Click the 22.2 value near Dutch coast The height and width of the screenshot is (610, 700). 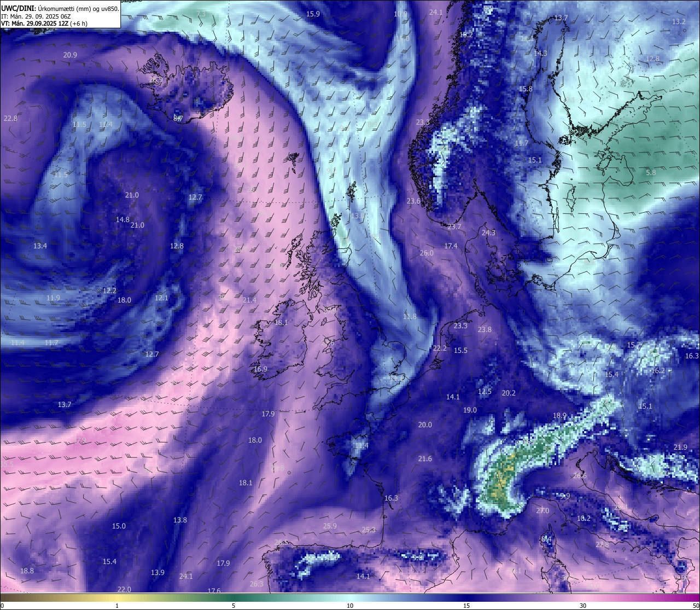[440, 348]
